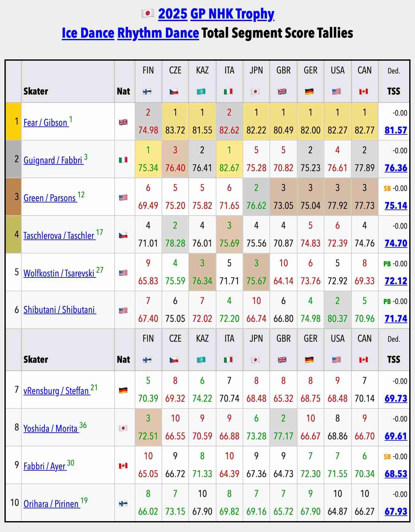
Task: Click the Czech flag in Taschlerova / Taschler row
Action: coord(123,235)
